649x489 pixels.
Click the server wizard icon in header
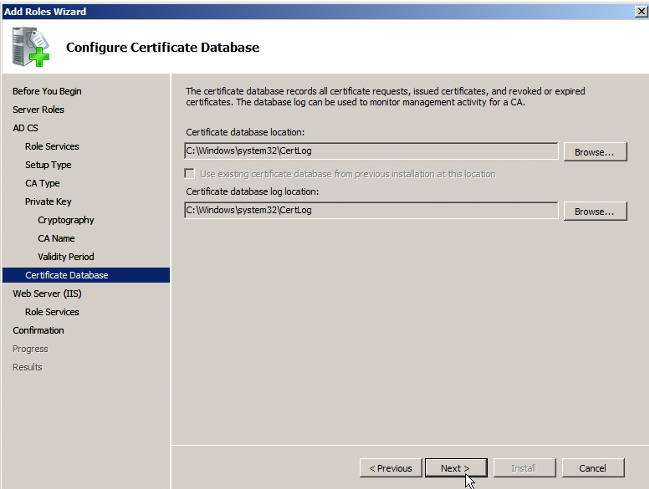pyautogui.click(x=29, y=47)
